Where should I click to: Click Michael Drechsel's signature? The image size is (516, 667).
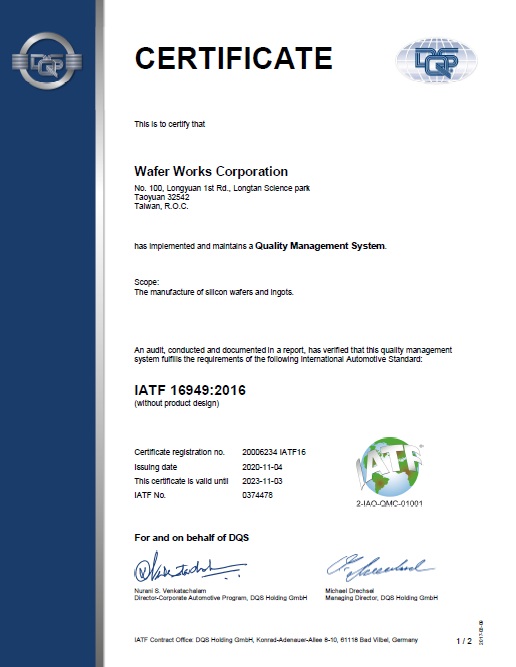[x=380, y=567]
